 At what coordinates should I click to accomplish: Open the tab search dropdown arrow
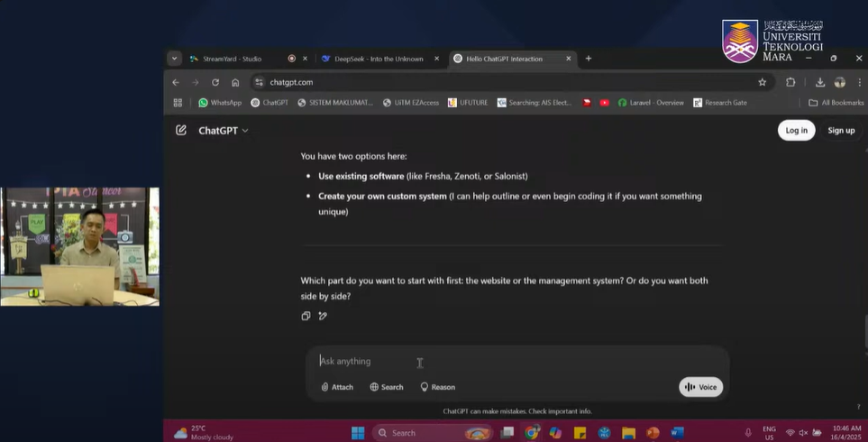[174, 59]
